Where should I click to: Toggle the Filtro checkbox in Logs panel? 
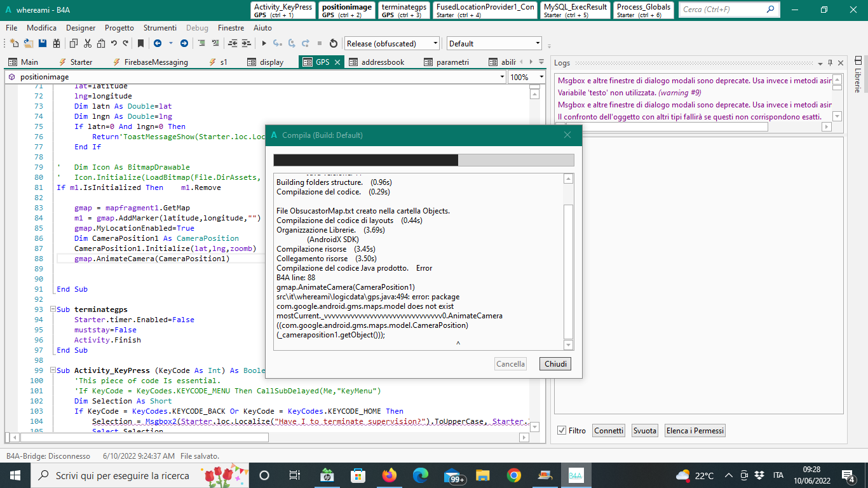pos(562,430)
